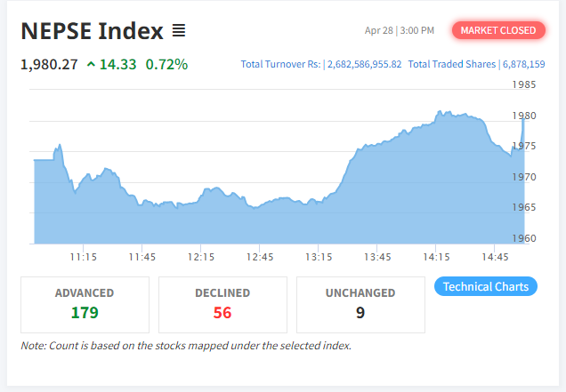Click the point change 14.33

118,65
